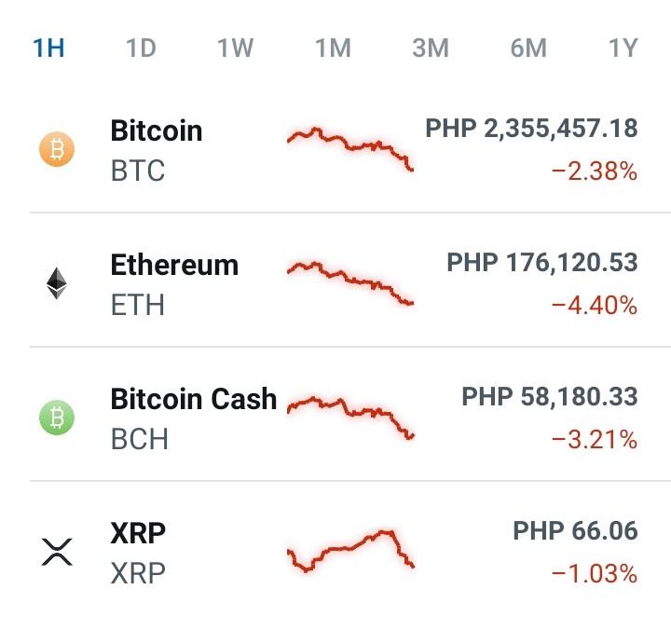
Task: View the Bitcoin Cash sparkline chart
Action: 351,418
